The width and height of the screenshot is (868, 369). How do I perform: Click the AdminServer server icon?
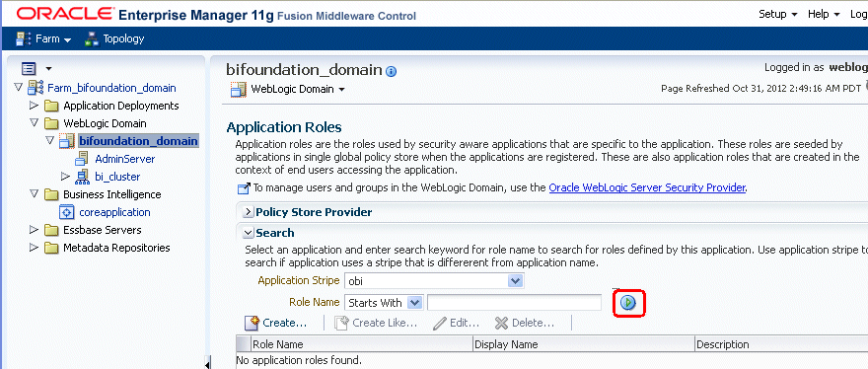tap(81, 159)
